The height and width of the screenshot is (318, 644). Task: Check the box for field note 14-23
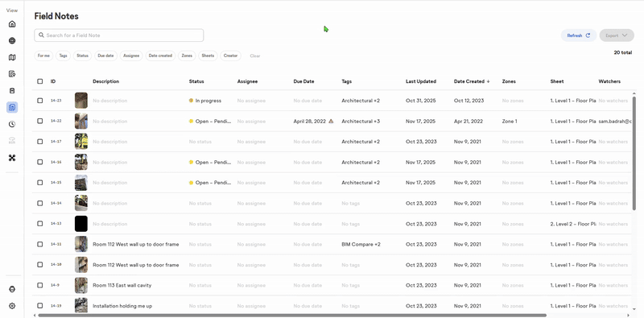pos(39,101)
